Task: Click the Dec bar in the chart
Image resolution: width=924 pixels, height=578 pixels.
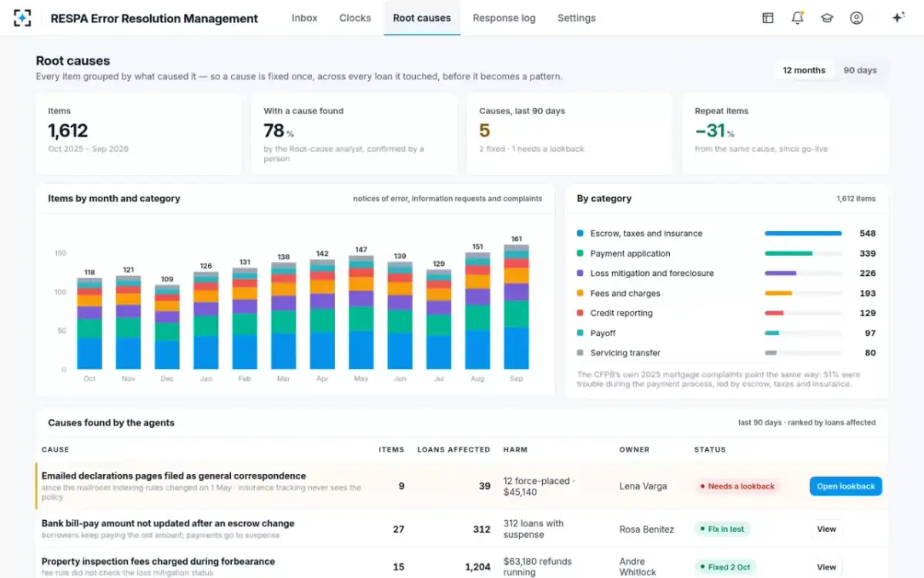Action: point(167,327)
